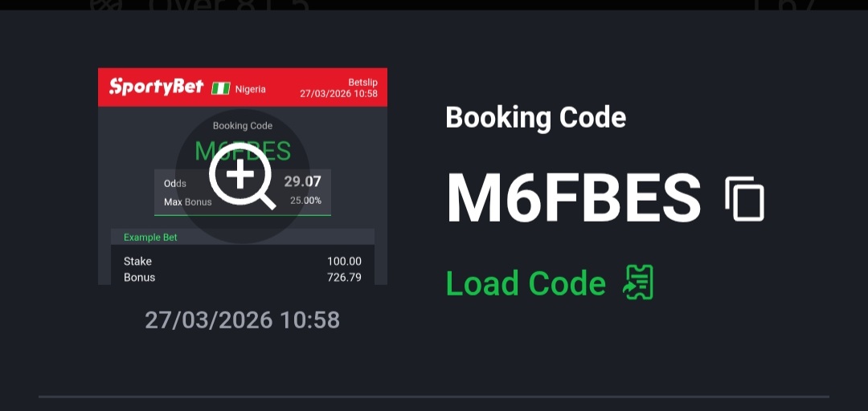Open the betslip preview thumbnail
Image resolution: width=868 pixels, height=411 pixels.
(243, 176)
